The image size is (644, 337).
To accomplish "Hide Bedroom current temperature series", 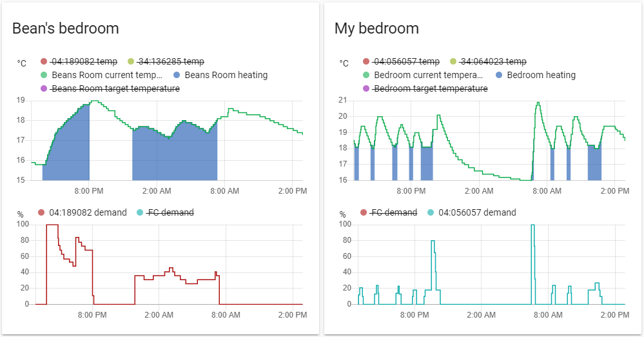I will tap(429, 75).
